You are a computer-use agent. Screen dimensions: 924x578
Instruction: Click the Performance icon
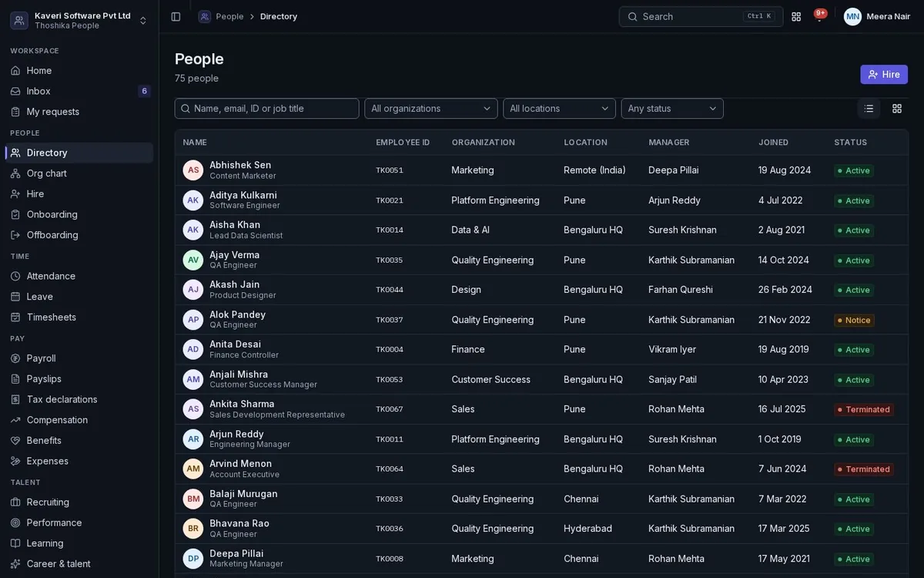point(15,523)
